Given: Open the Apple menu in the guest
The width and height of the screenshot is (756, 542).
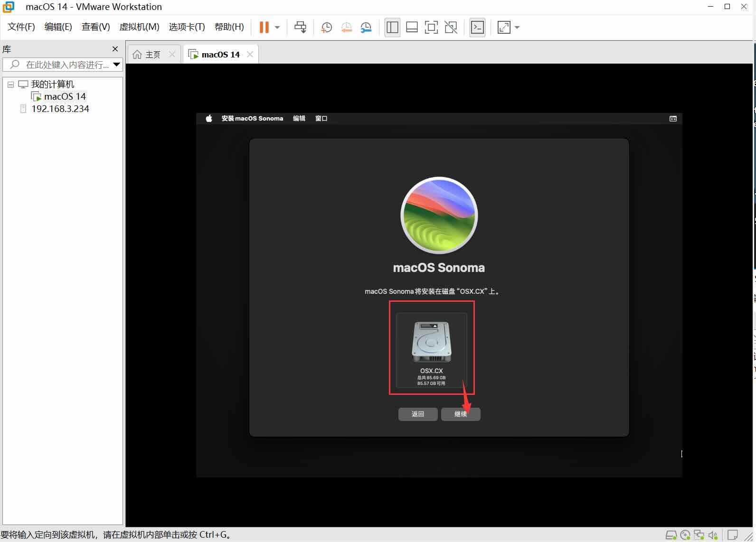Looking at the screenshot, I should [x=209, y=119].
